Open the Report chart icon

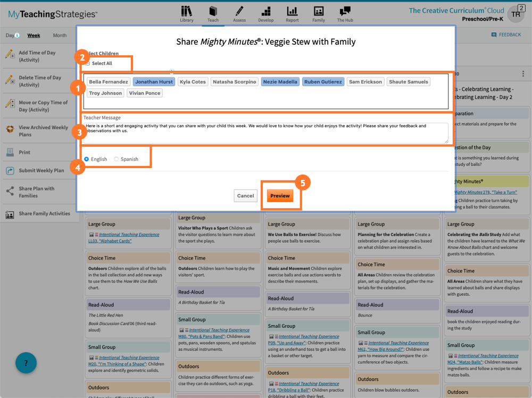pos(292,12)
